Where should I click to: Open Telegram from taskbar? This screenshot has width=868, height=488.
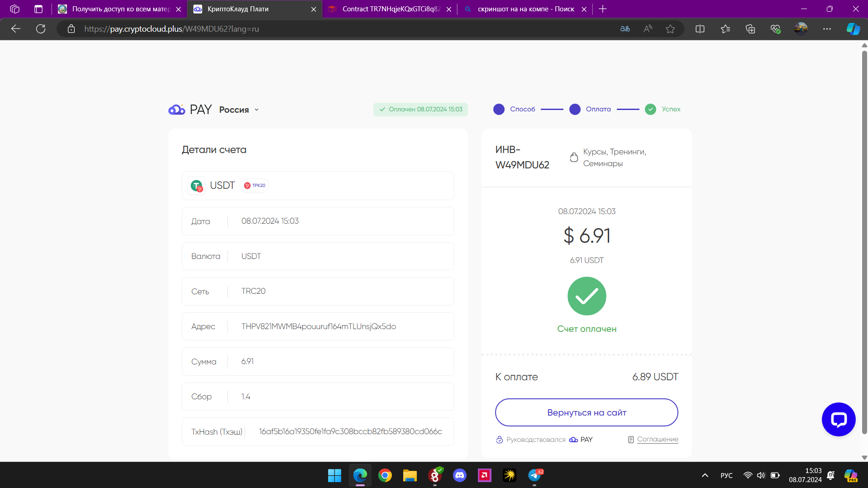534,475
